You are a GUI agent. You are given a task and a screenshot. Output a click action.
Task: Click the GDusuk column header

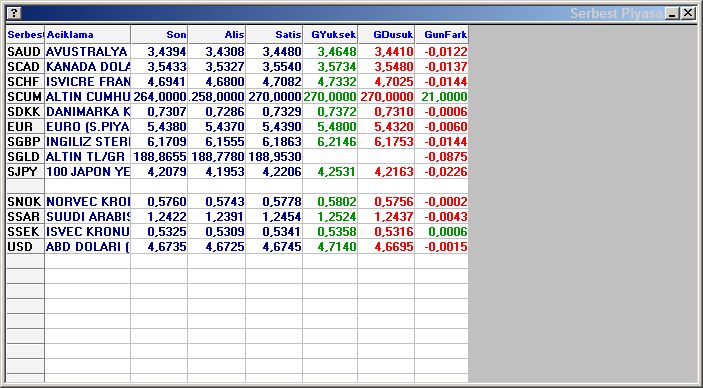[x=386, y=35]
